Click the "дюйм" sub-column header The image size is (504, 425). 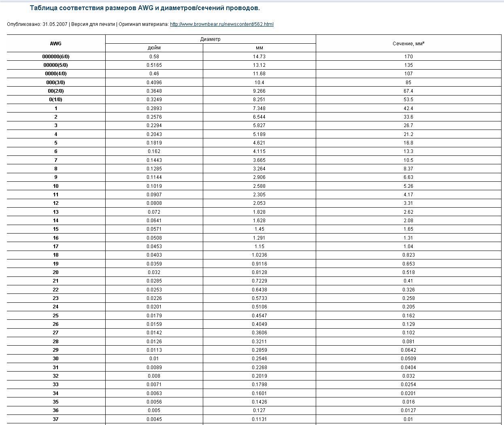click(x=154, y=48)
